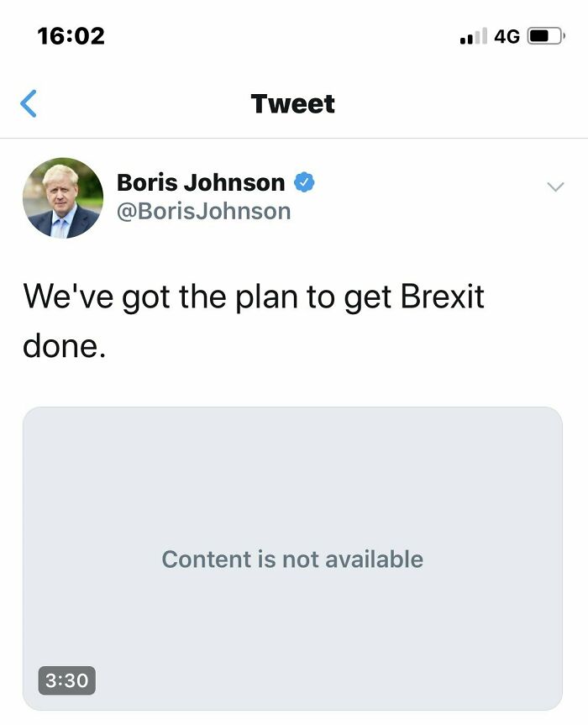Screen dimensions: 588x725
Task: Open the @BorisJohnson handle link
Action: click(203, 211)
